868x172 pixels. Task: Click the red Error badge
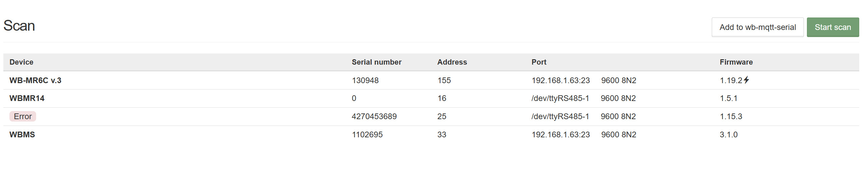click(x=23, y=116)
